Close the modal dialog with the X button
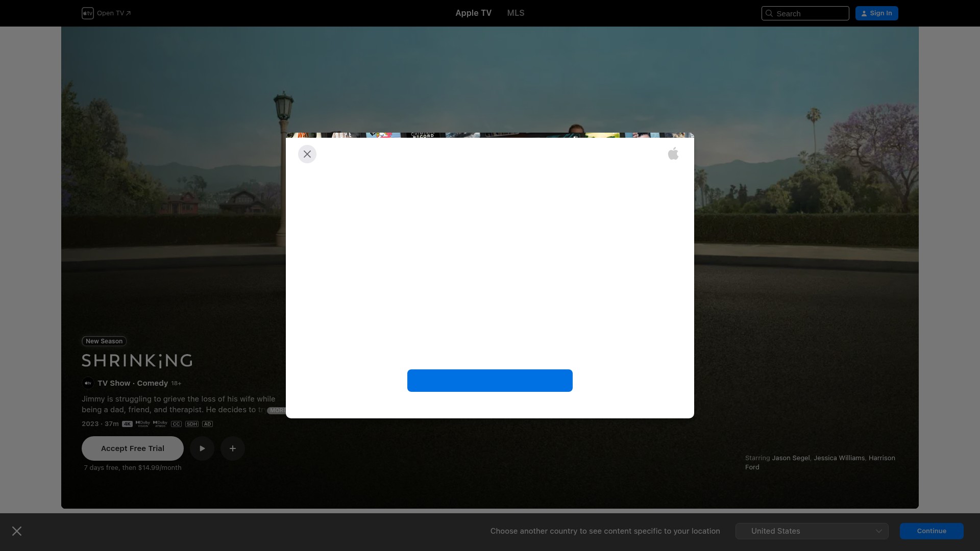980x551 pixels. point(307,154)
